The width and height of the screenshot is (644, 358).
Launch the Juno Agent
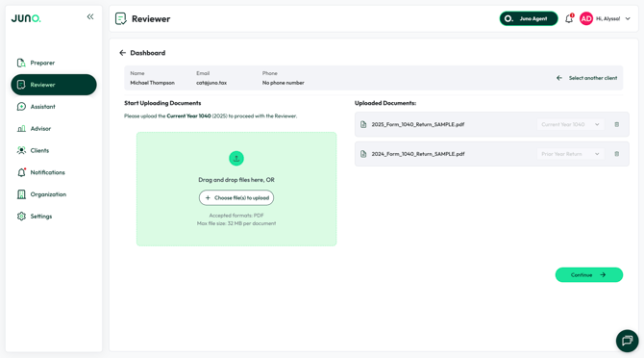529,18
